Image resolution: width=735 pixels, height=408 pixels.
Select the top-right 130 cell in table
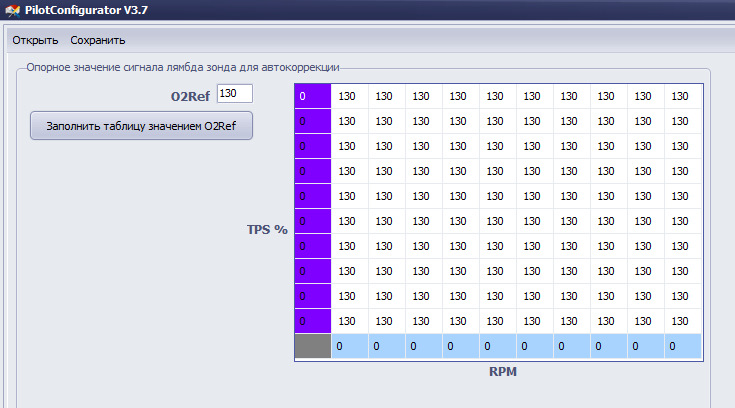683,96
